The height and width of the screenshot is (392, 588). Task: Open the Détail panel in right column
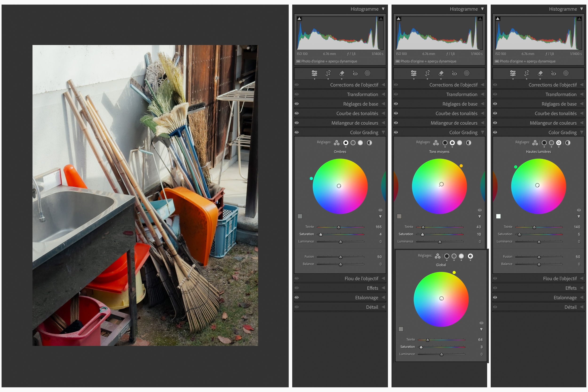click(570, 307)
